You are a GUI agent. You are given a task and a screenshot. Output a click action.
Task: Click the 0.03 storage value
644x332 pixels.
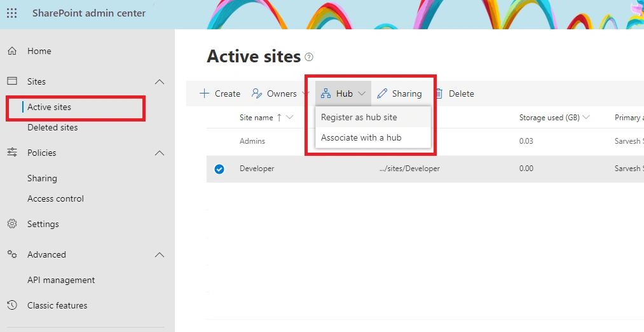tap(526, 141)
